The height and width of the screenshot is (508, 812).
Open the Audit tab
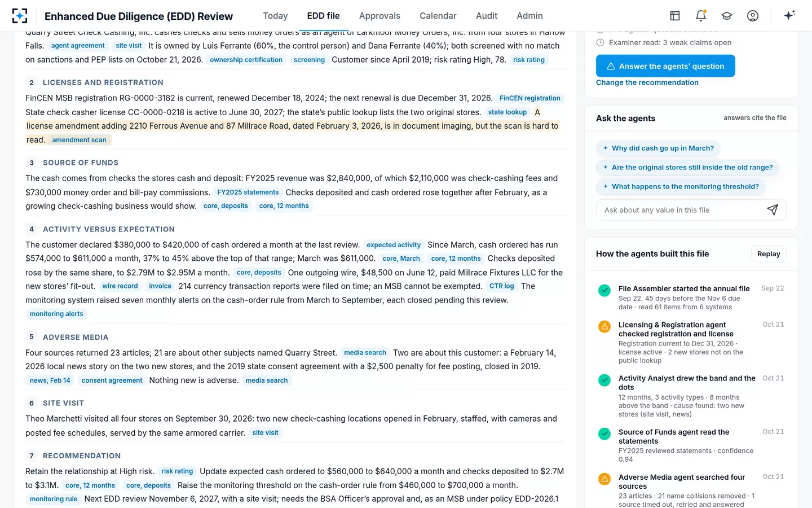coord(487,16)
